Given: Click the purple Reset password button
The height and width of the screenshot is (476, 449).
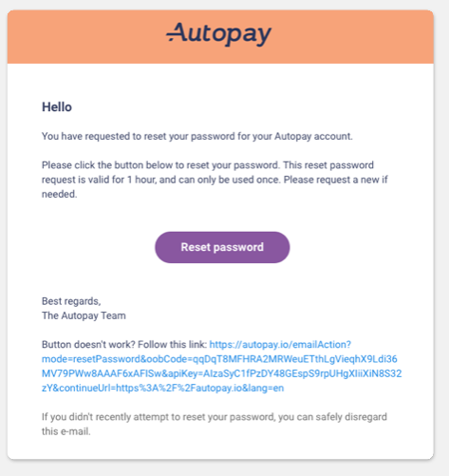Looking at the screenshot, I should pyautogui.click(x=222, y=247).
